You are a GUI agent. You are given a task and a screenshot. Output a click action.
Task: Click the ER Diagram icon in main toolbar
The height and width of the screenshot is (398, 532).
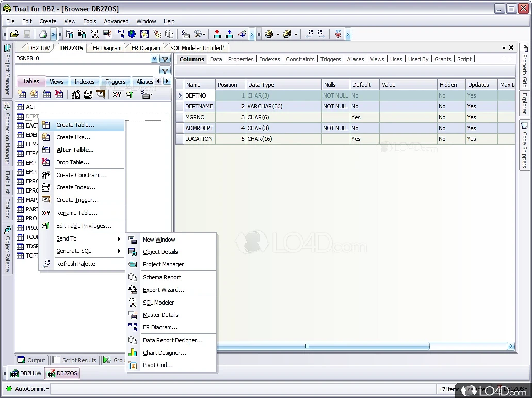coord(120,35)
